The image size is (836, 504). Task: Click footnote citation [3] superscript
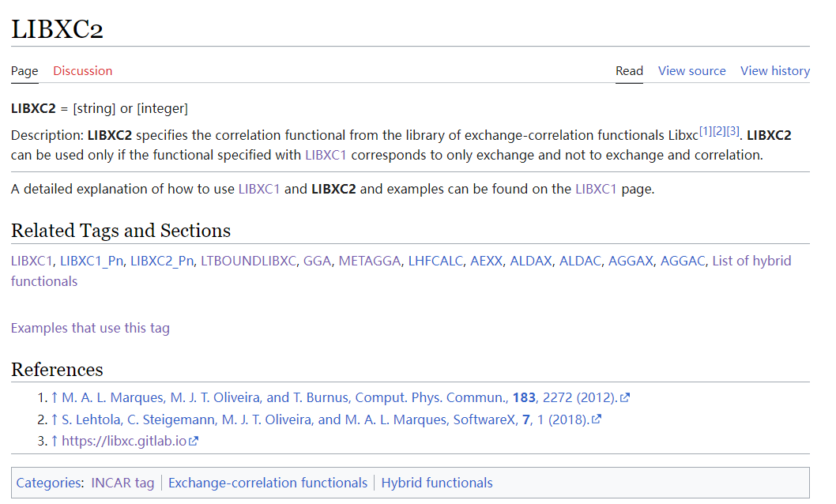pyautogui.click(x=733, y=131)
